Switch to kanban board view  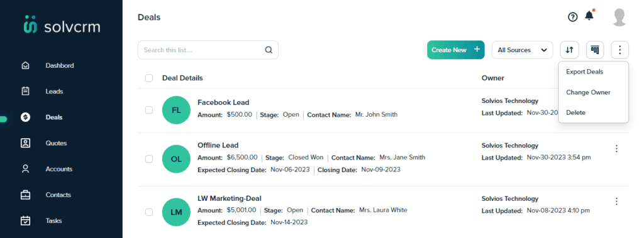click(595, 50)
